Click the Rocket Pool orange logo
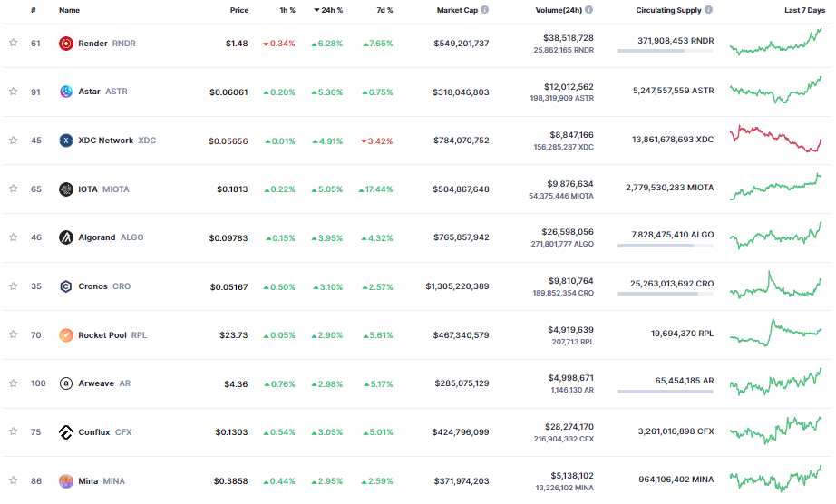The width and height of the screenshot is (836, 504). pos(65,335)
